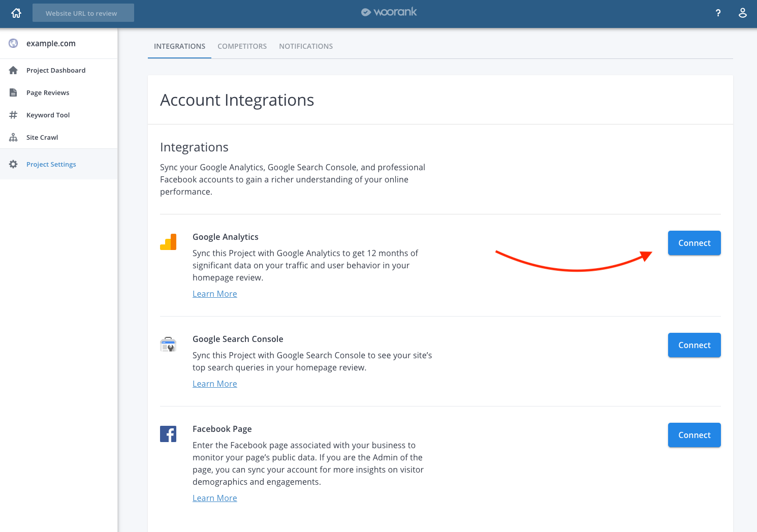
Task: Click the Site Crawl sitemap icon
Action: [13, 137]
